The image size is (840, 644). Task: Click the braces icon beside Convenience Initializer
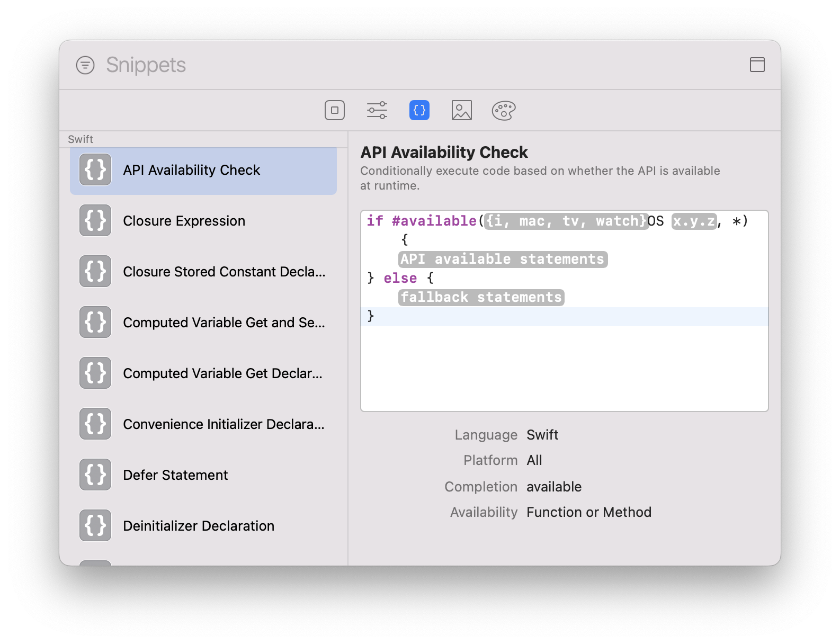(x=95, y=424)
